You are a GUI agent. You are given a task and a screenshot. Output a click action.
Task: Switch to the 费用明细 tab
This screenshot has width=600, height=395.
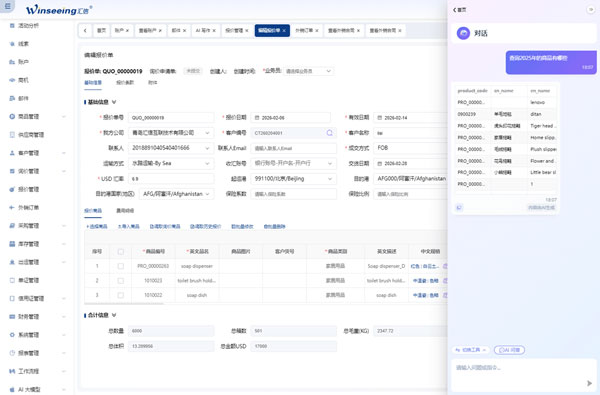click(125, 211)
